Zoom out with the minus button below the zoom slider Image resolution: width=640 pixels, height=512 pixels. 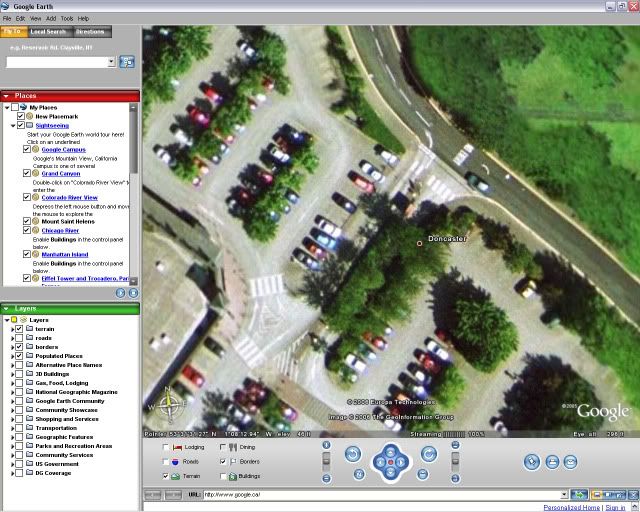click(x=326, y=478)
